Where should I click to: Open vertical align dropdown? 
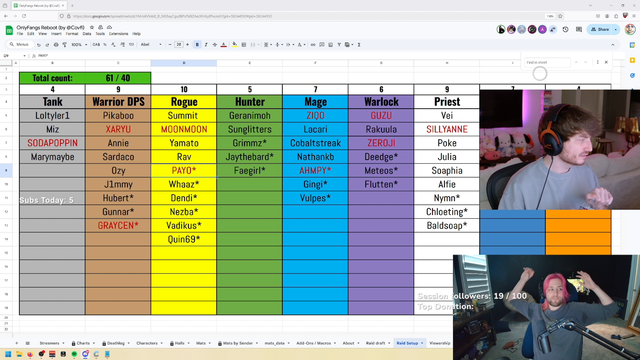[278, 44]
